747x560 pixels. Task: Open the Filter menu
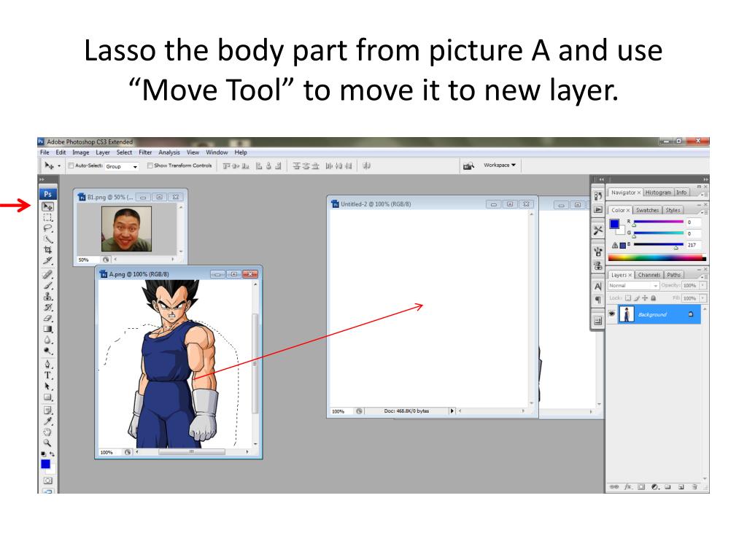pyautogui.click(x=145, y=152)
